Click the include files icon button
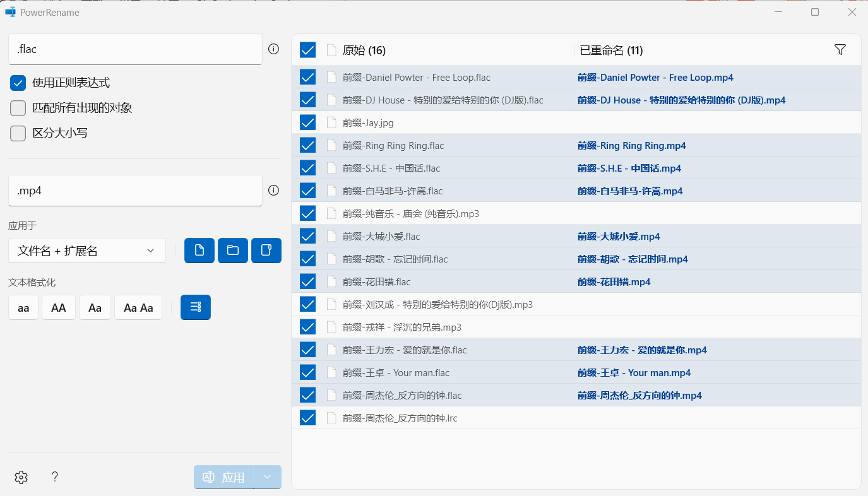 pos(199,251)
